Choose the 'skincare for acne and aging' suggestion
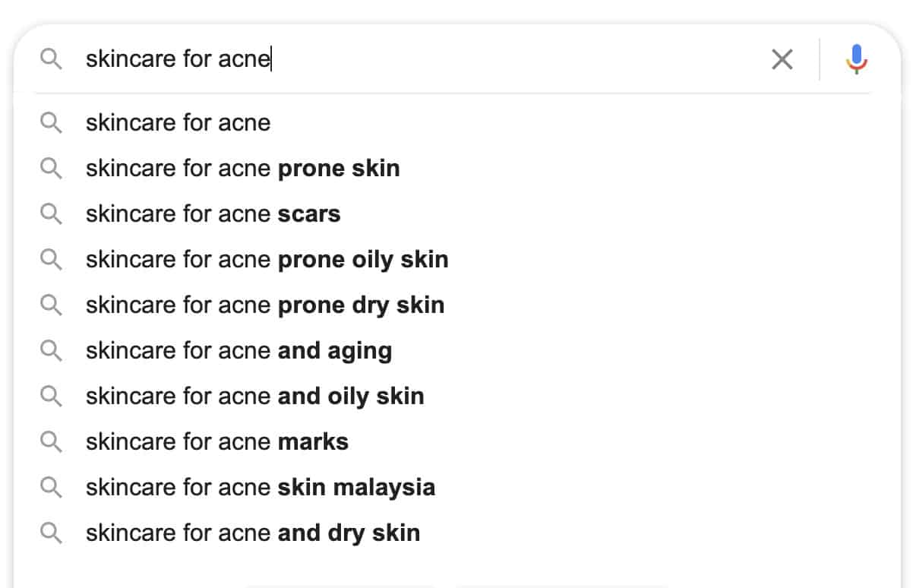Image resolution: width=913 pixels, height=588 pixels. [x=239, y=350]
